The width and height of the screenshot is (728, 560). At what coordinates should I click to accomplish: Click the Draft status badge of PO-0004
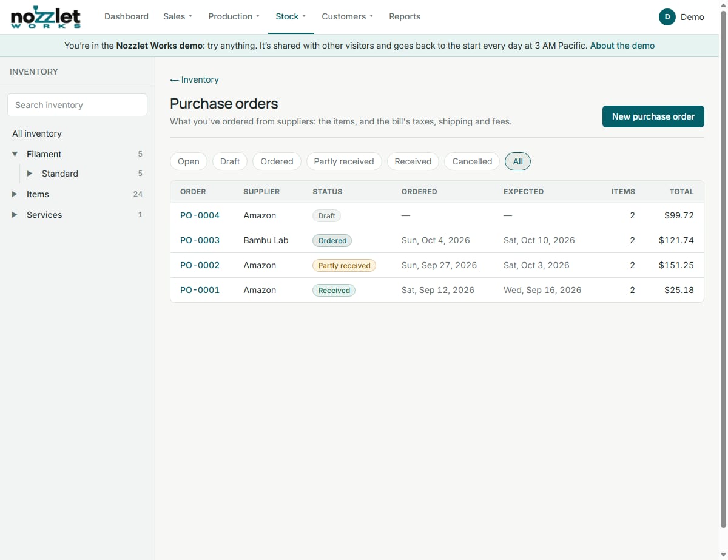(x=326, y=215)
